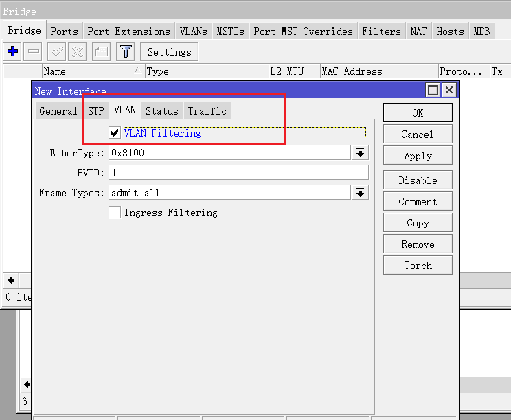Image resolution: width=511 pixels, height=420 pixels.
Task: Enable the Ingress Filtering checkbox
Action: click(115, 213)
